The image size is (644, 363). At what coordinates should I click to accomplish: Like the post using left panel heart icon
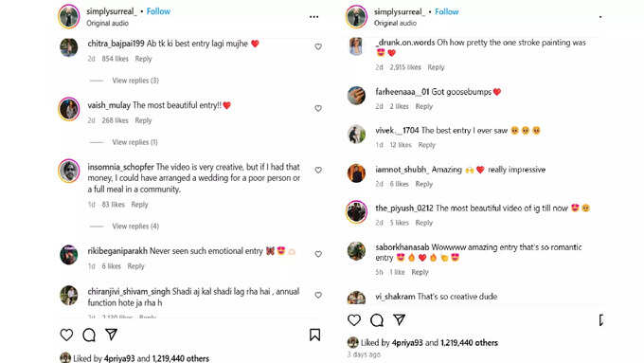pyautogui.click(x=66, y=335)
